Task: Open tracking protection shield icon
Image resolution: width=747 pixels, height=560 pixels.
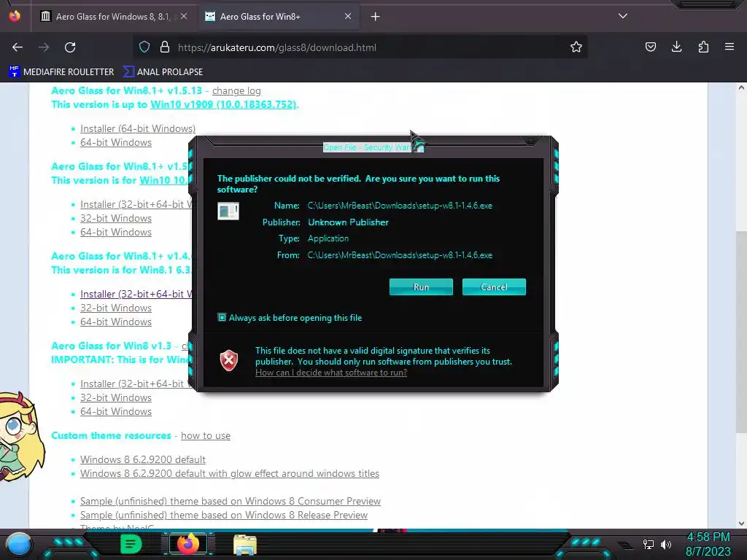Action: [x=144, y=47]
